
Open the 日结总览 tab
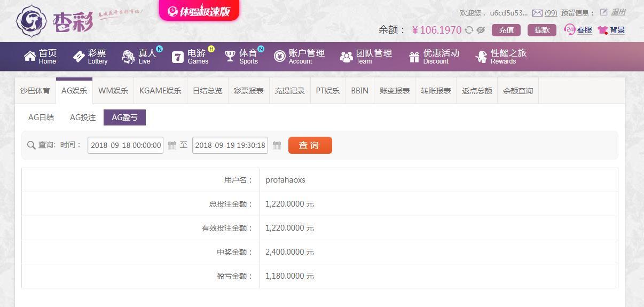[208, 91]
